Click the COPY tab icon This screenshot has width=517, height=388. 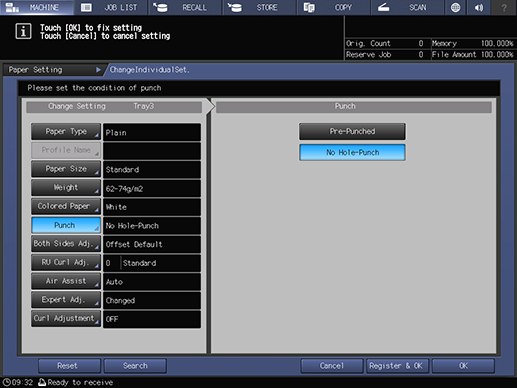pyautogui.click(x=309, y=7)
